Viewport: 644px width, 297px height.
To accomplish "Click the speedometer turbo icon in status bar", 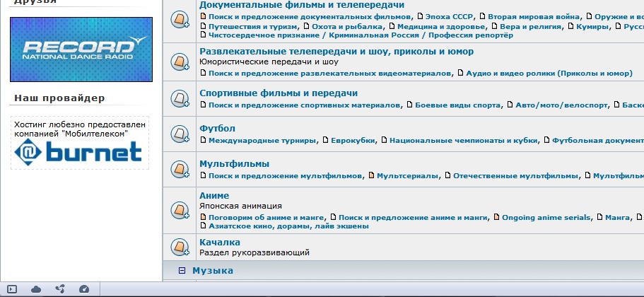I will tap(84, 290).
